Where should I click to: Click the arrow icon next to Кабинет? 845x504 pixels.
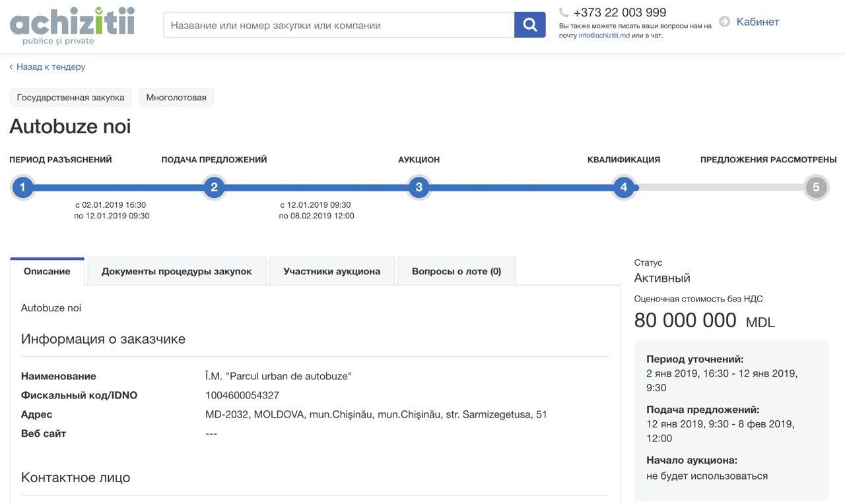click(725, 22)
